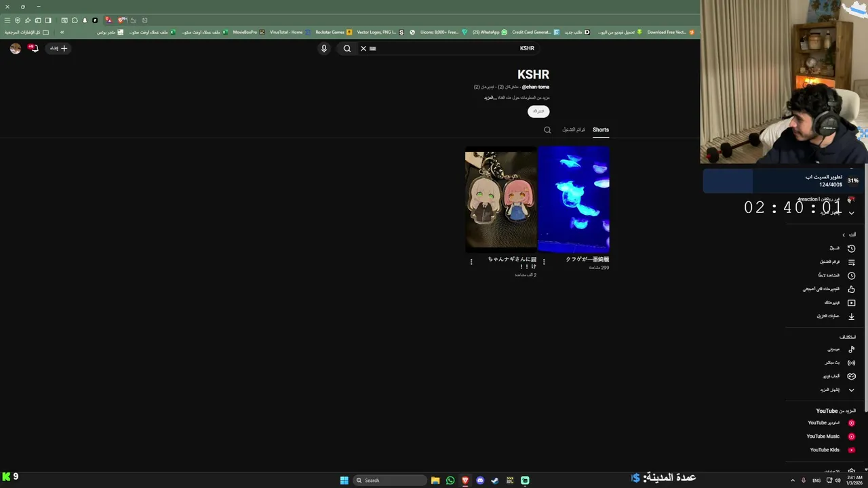Open Watch Later clock icon in sidebar
The width and height of the screenshot is (868, 488).
click(852, 276)
